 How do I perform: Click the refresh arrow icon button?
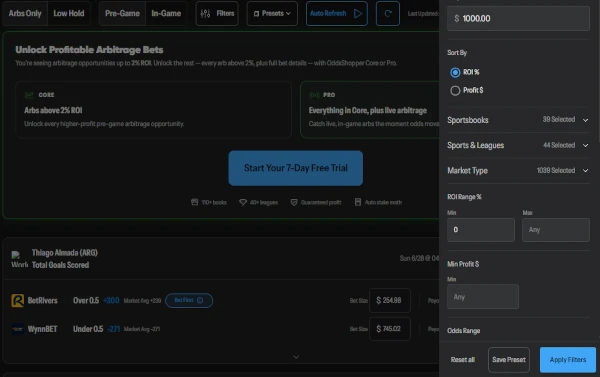coord(388,14)
